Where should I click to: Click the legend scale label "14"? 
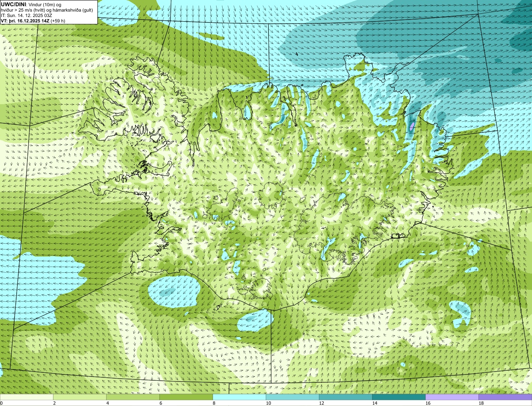click(375, 403)
